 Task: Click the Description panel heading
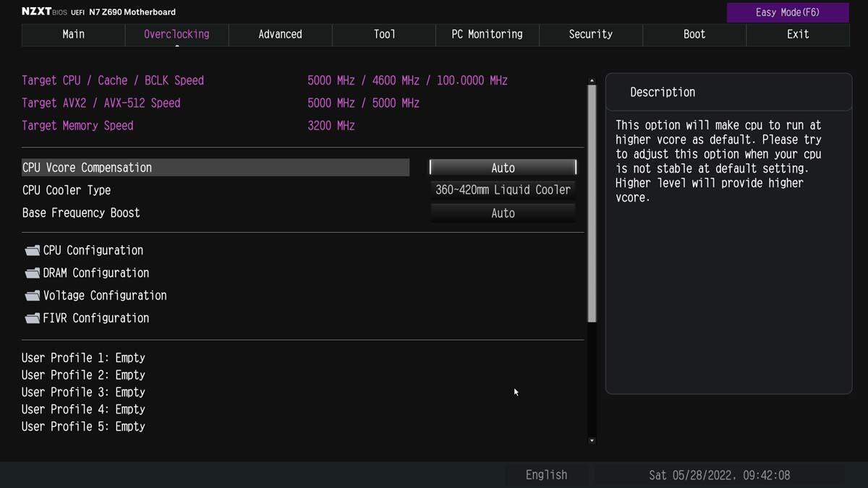point(663,92)
